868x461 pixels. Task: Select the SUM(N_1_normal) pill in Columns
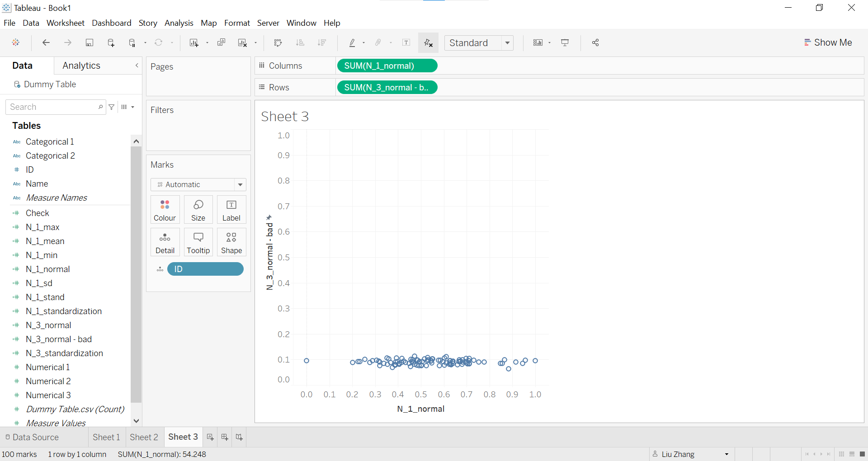(x=387, y=66)
